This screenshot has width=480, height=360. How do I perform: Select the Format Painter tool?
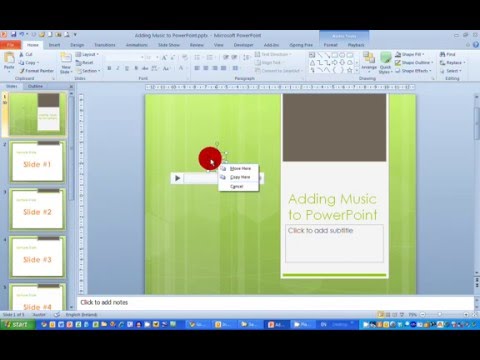[x=36, y=71]
